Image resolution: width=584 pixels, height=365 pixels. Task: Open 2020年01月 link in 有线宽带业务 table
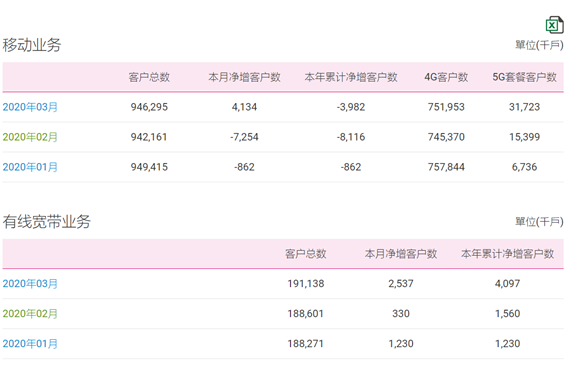[30, 343]
